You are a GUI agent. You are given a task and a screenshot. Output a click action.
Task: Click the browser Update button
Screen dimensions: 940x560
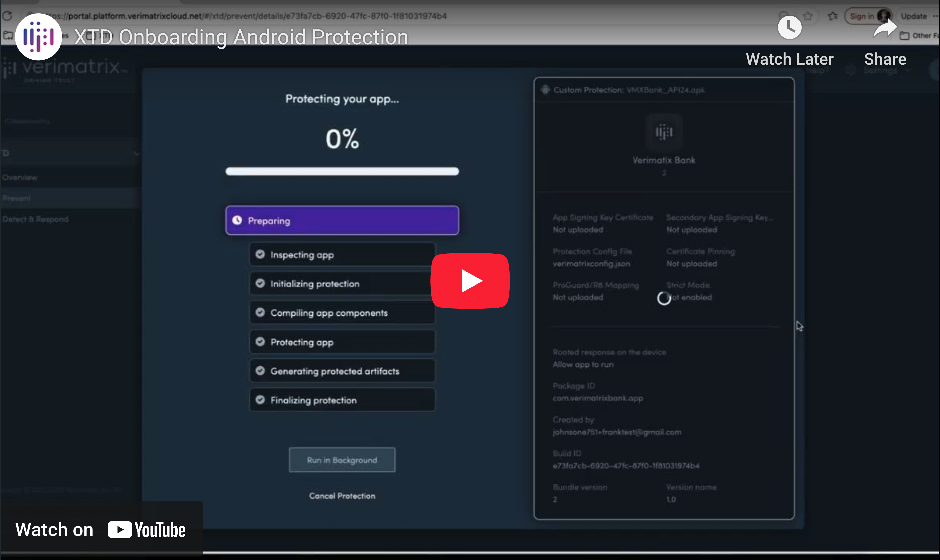pos(914,16)
